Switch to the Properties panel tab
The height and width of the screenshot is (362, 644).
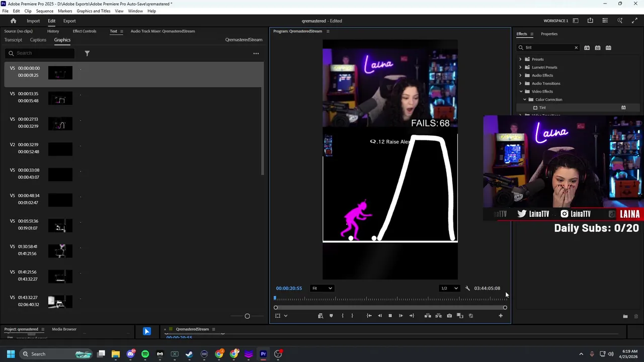[x=549, y=34]
